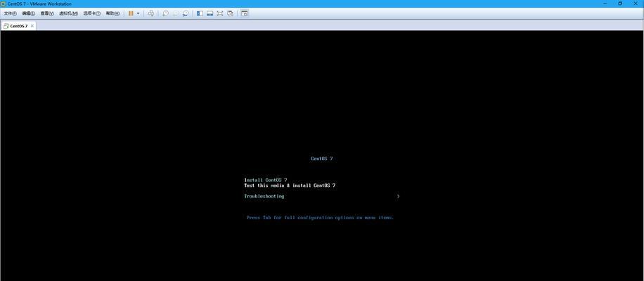Open the 文件(F) menu
Viewport: 644px width, 281px height.
11,13
